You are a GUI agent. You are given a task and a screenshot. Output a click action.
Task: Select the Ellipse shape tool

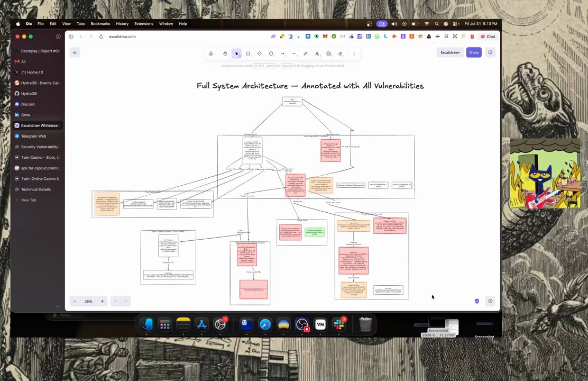[271, 53]
